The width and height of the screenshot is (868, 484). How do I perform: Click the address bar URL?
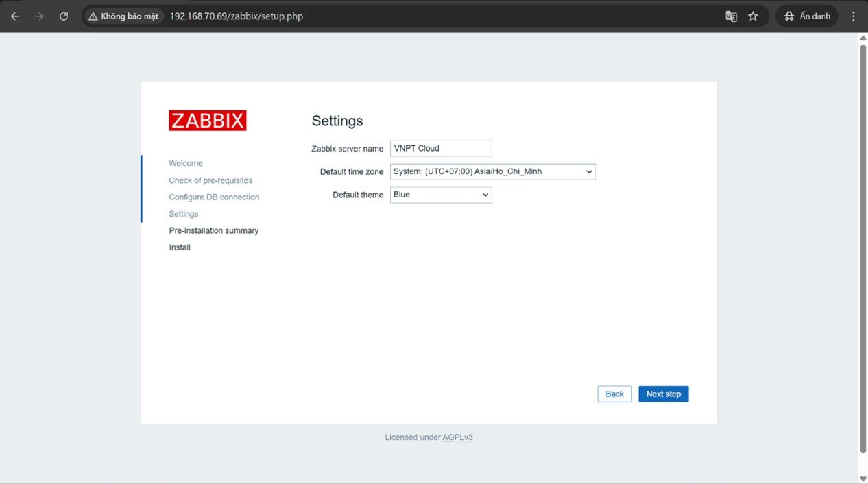tap(237, 16)
